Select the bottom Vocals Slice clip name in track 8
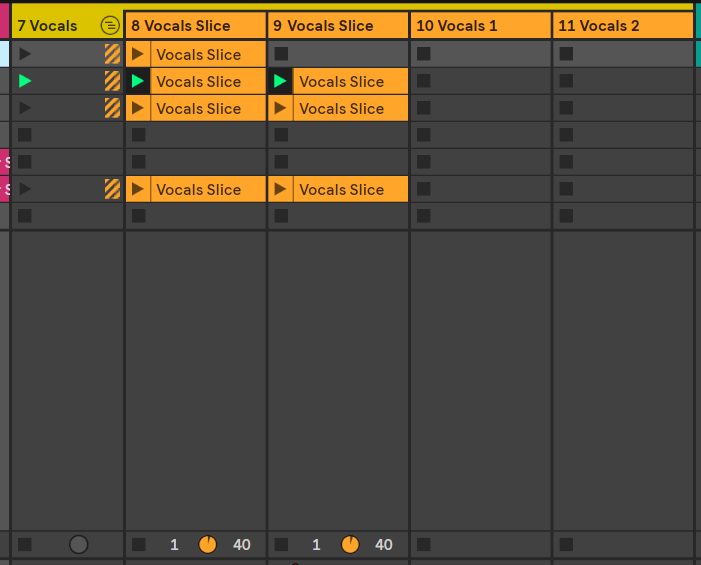The height and width of the screenshot is (565, 701). (207, 189)
